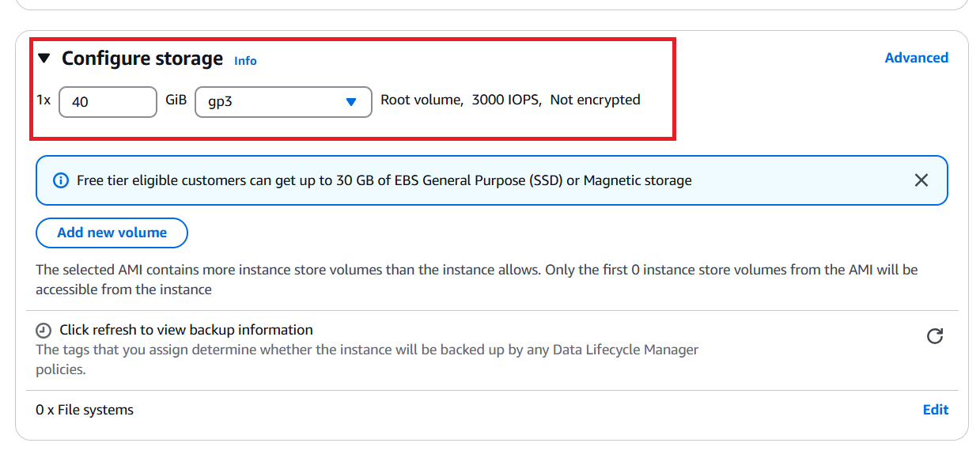Click Info next to Configure storage heading
This screenshot has width=980, height=458.
coord(245,61)
